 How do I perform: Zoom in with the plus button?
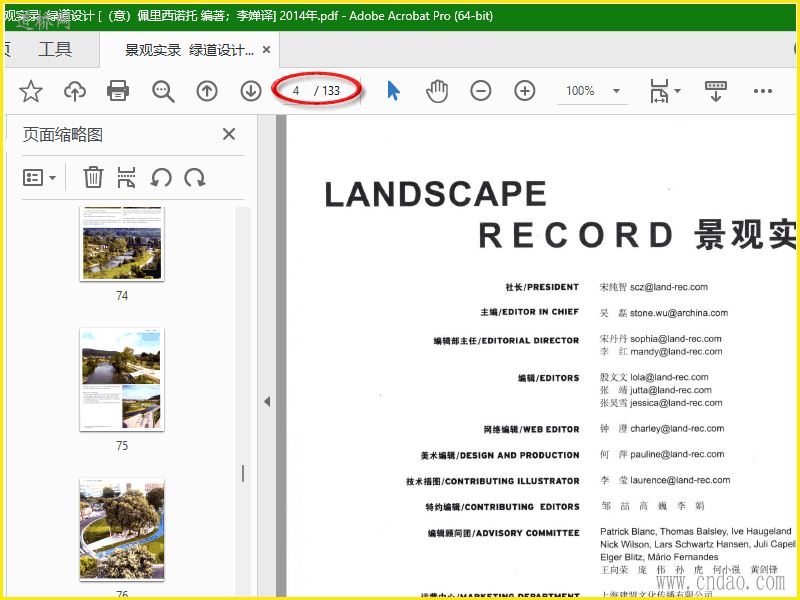525,91
